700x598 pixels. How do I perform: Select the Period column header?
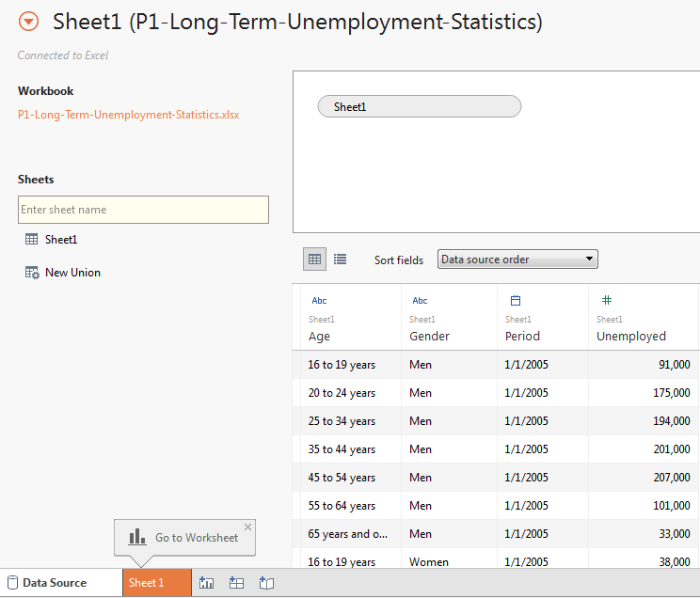point(522,336)
